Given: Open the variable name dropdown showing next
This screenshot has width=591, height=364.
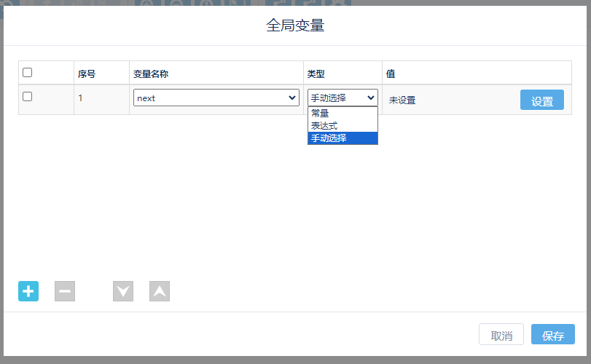Looking at the screenshot, I should (216, 98).
